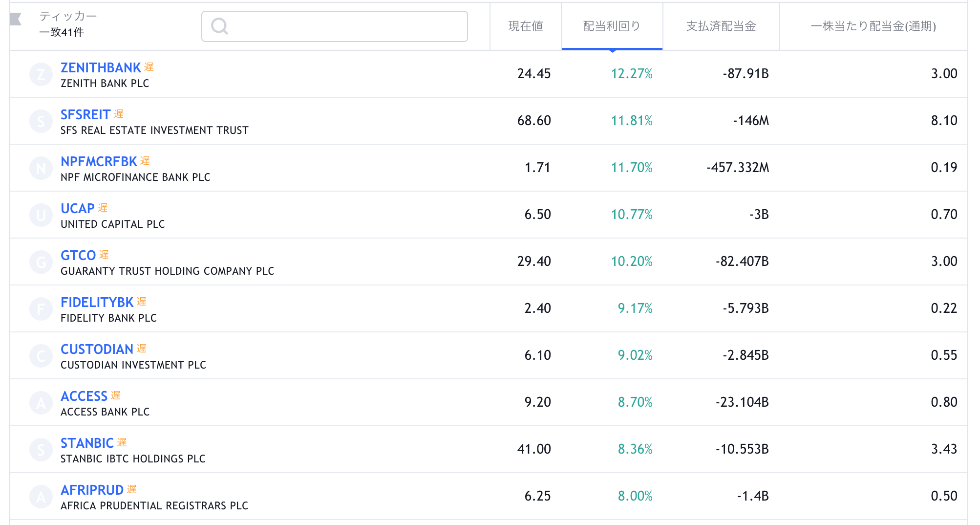Screen dimensions: 980x525
Task: Click the magnifier icon in search box
Action: 220,26
